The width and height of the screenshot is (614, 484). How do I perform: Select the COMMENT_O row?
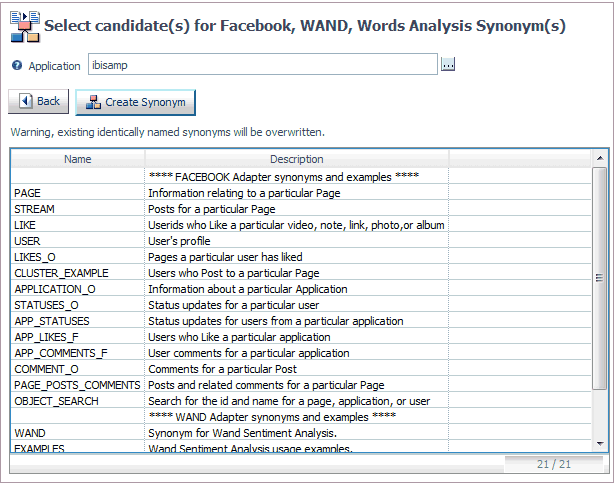tap(301, 370)
